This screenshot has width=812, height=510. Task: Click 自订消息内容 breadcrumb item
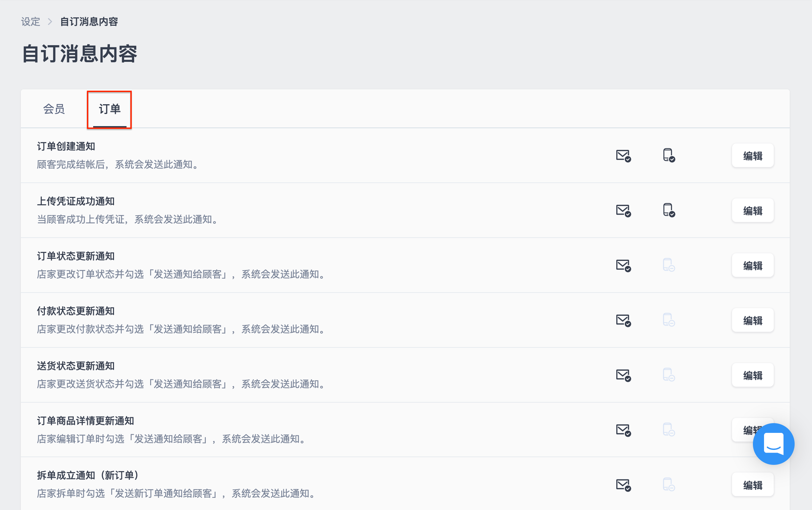[89, 22]
